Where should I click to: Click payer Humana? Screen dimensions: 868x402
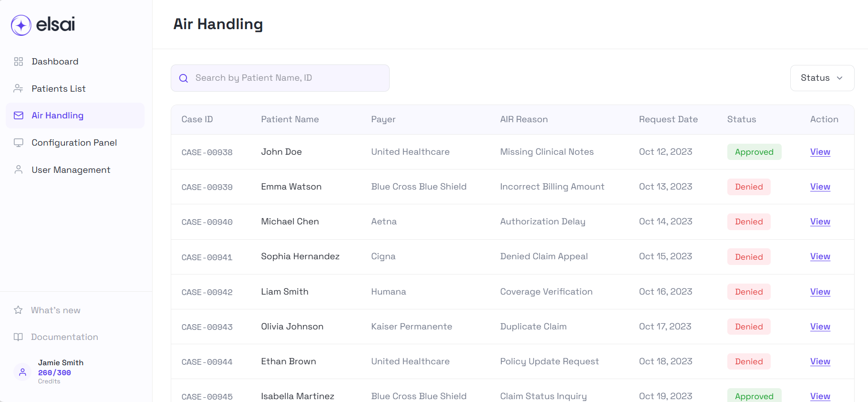point(389,292)
